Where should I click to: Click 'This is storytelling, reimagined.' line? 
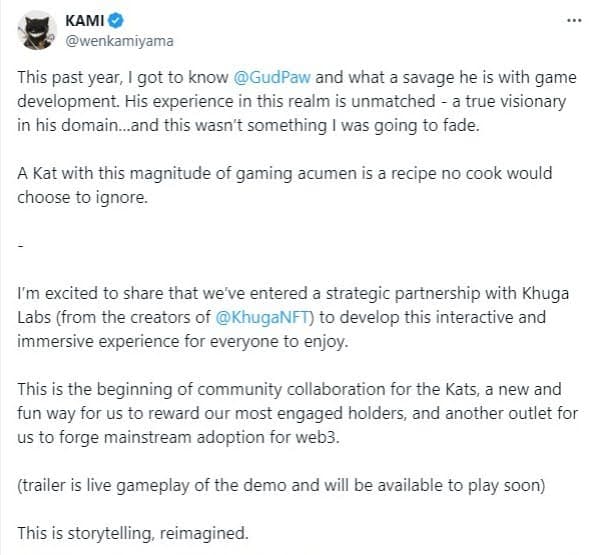133,534
